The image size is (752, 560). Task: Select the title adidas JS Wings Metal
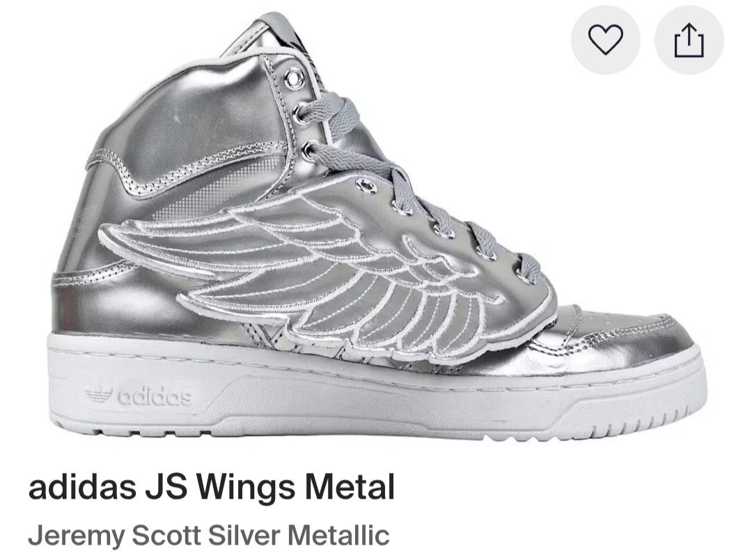[212, 487]
